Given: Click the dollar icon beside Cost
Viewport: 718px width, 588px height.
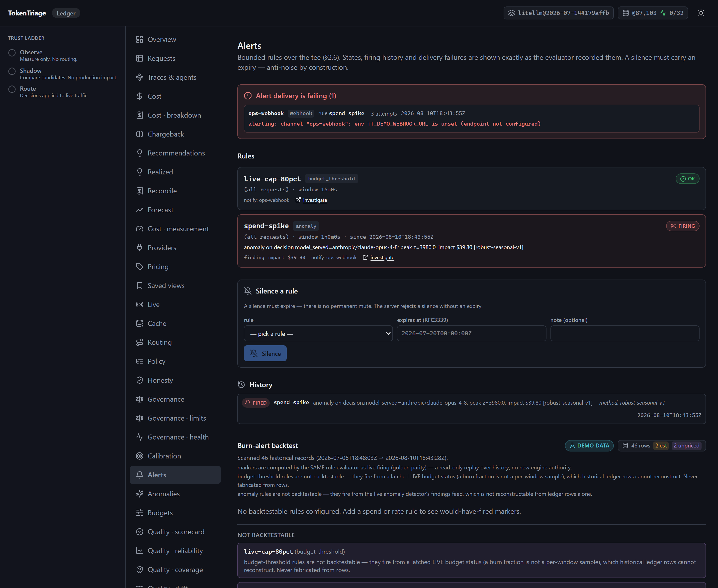Looking at the screenshot, I should point(139,96).
